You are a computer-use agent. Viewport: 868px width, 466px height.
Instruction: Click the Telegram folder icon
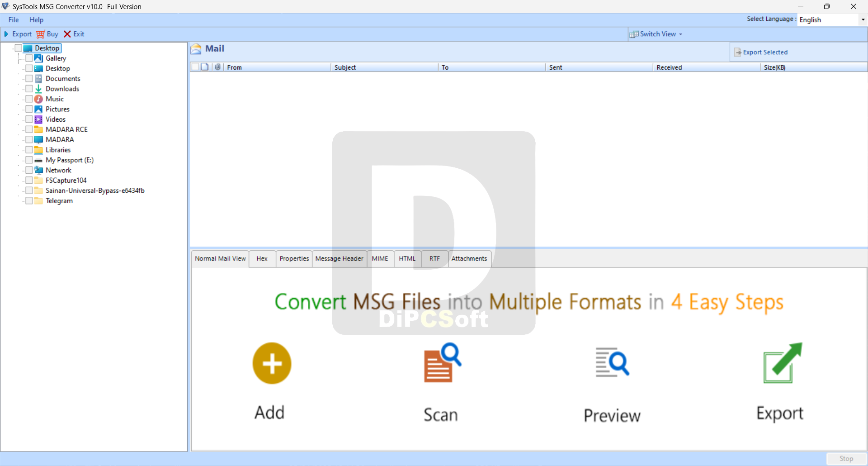point(38,201)
